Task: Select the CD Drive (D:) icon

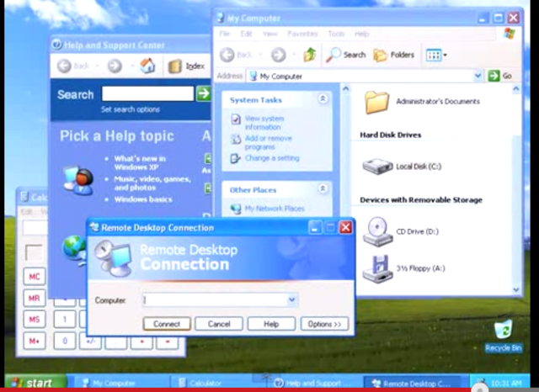Action: [377, 231]
